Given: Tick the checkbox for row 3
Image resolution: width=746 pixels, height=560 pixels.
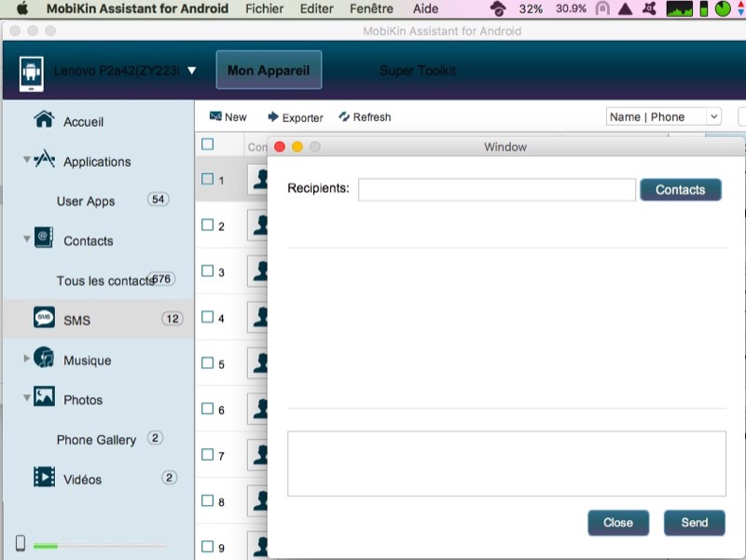Looking at the screenshot, I should pos(208,271).
